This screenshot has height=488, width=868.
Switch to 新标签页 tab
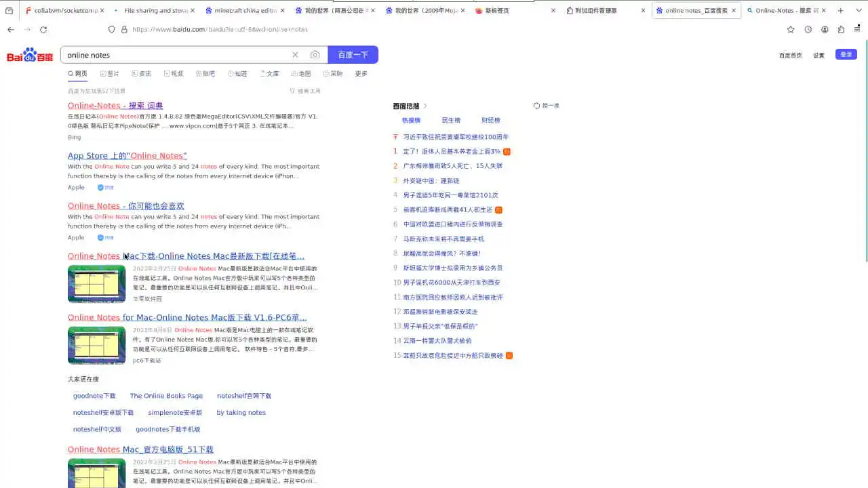[515, 10]
